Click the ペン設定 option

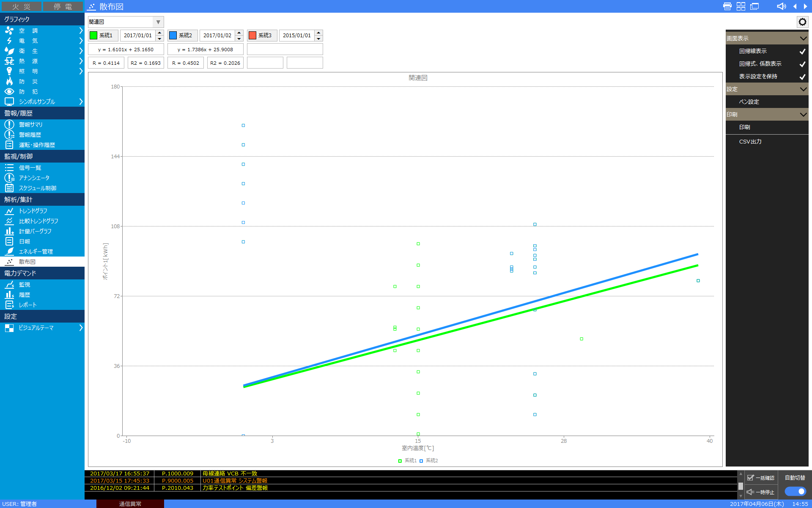(x=749, y=102)
